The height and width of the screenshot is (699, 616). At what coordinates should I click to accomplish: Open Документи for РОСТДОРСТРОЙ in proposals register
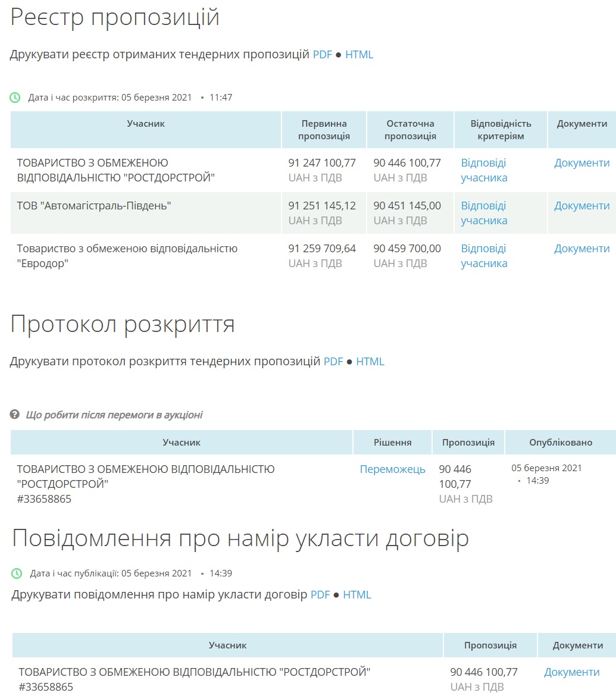tap(581, 163)
